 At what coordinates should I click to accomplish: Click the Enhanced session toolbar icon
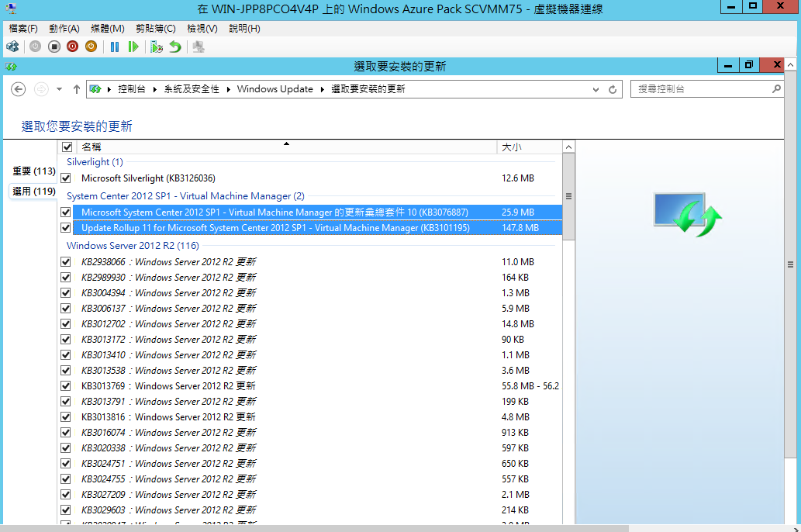(x=199, y=47)
